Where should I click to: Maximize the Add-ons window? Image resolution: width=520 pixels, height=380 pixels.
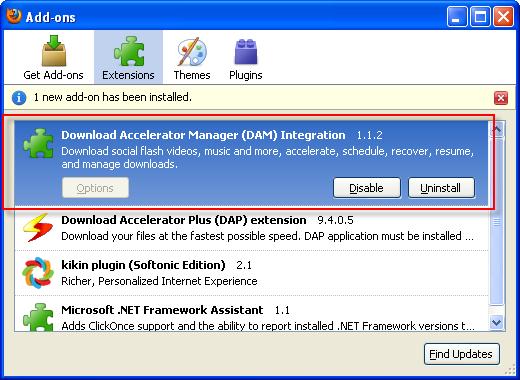[x=480, y=17]
